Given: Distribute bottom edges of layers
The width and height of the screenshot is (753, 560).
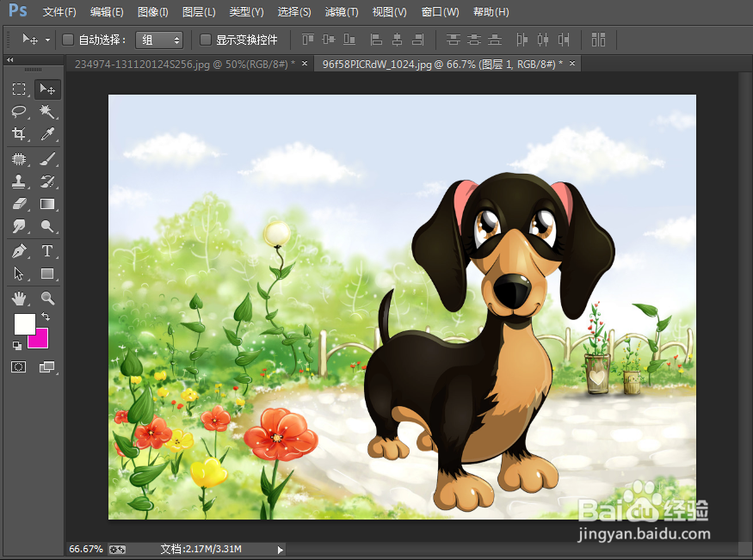Looking at the screenshot, I should point(495,40).
